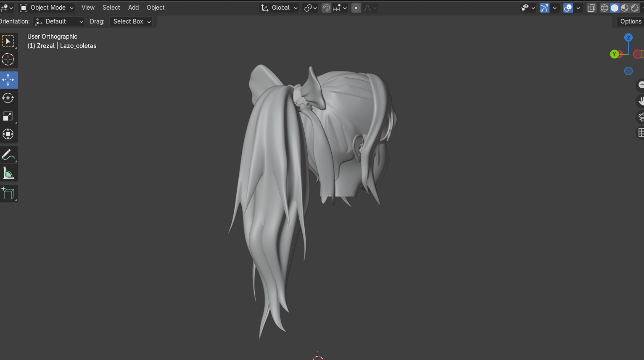Switch to the Scale tool

pyautogui.click(x=8, y=116)
